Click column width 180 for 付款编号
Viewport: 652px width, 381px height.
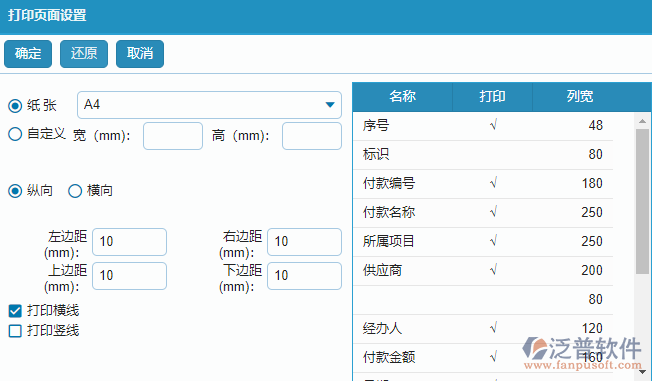592,183
